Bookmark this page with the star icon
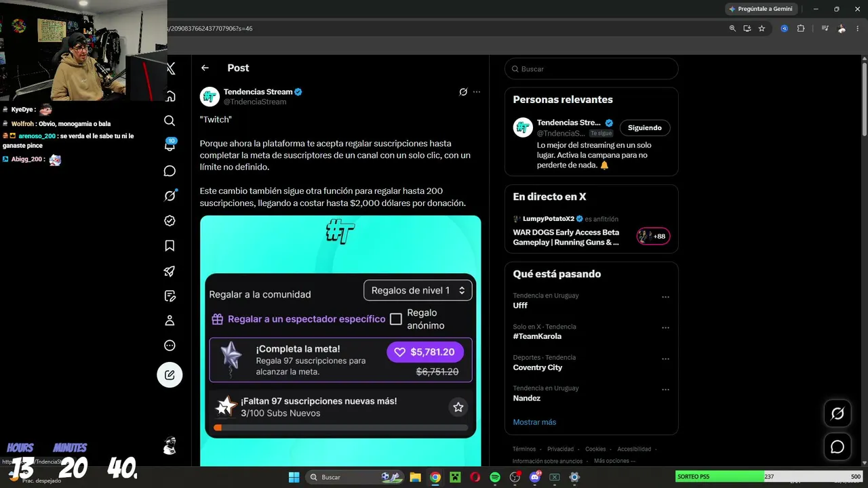This screenshot has height=488, width=868. point(762,28)
